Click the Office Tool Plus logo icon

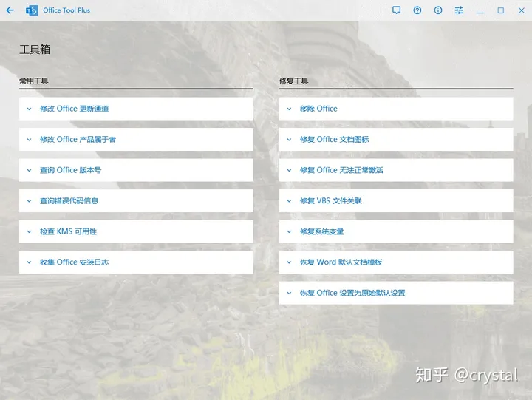[32, 10]
